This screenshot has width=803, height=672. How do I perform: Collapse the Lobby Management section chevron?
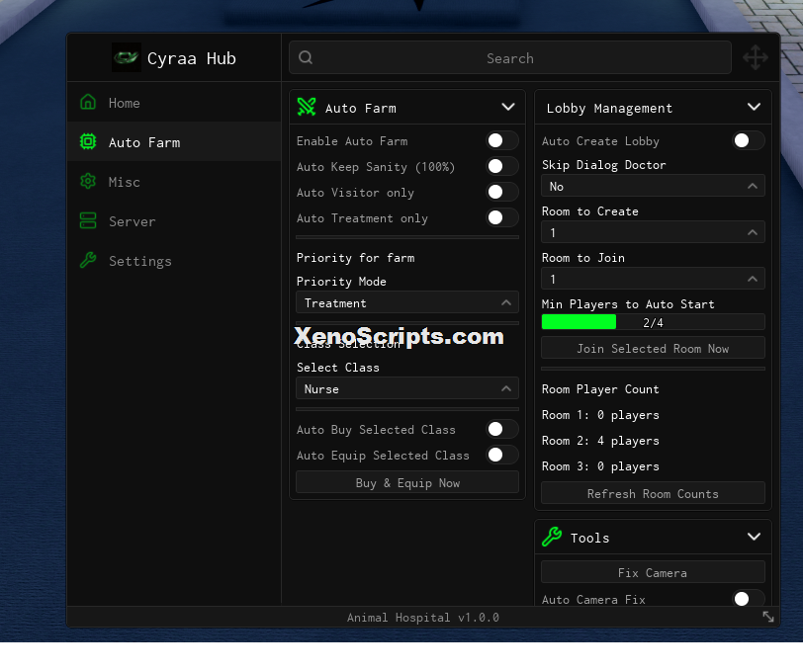point(754,107)
